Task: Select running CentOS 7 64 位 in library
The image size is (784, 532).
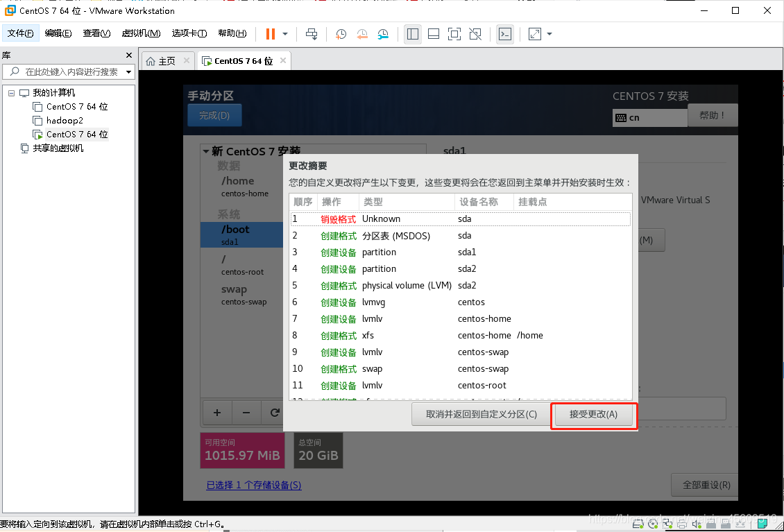Action: (x=77, y=135)
